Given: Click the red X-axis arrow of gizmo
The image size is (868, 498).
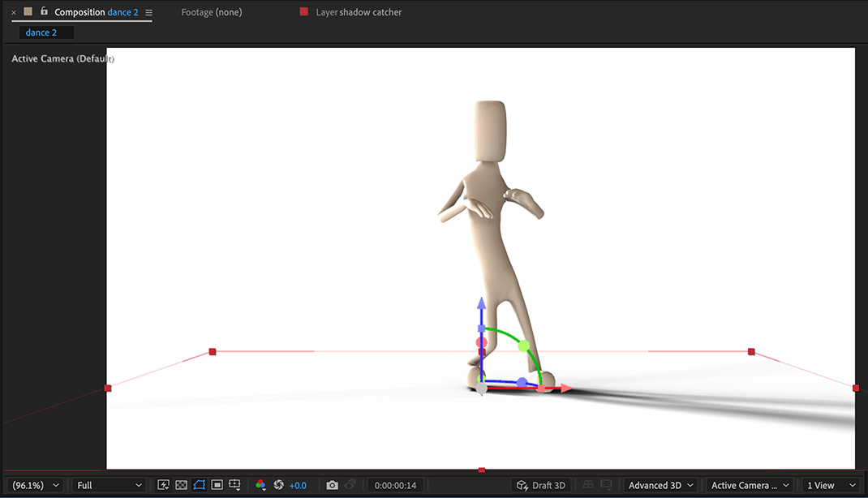Looking at the screenshot, I should (x=565, y=389).
